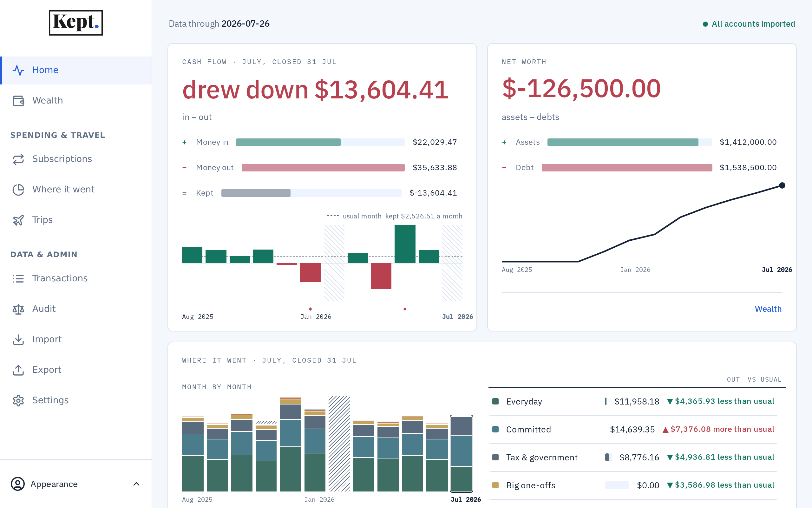The height and width of the screenshot is (508, 812).
Task: Click the Money out progress bar
Action: (x=323, y=168)
